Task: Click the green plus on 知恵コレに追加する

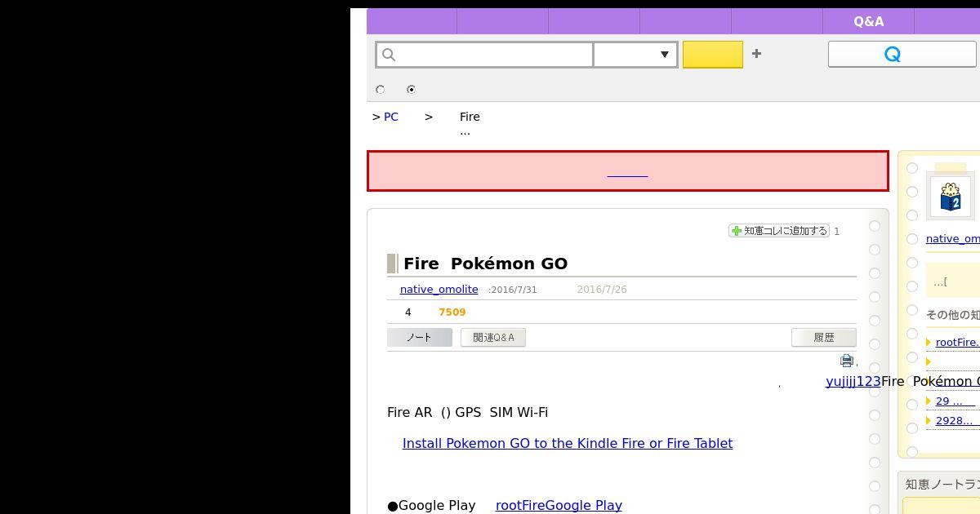Action: click(737, 231)
